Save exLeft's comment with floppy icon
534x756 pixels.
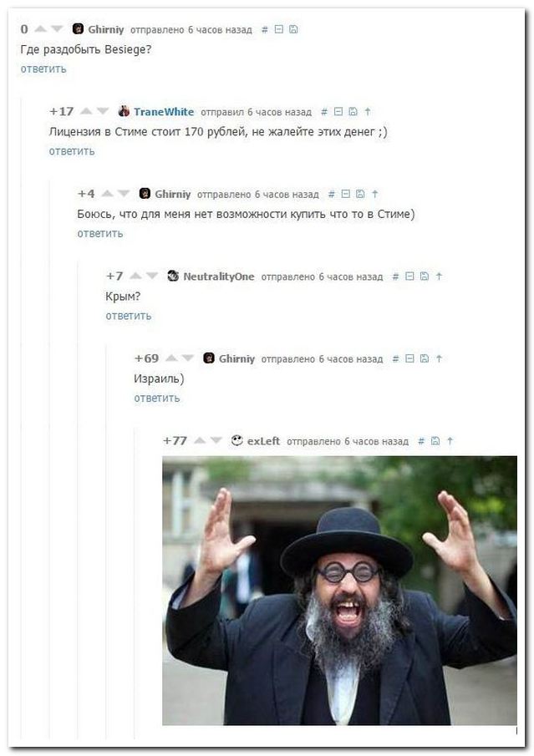pos(435,441)
